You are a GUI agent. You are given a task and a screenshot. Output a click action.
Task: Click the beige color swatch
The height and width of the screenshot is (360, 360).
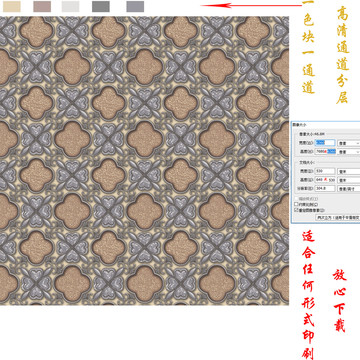click(12, 6)
